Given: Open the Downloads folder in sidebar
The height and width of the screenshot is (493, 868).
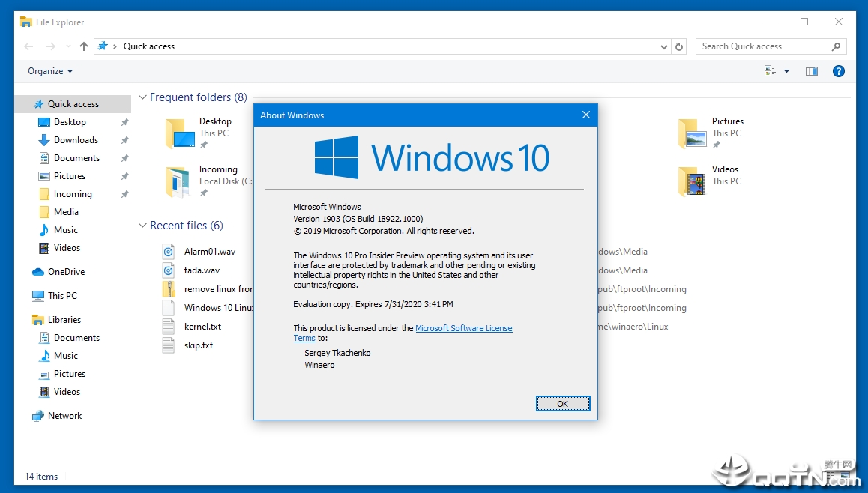Looking at the screenshot, I should (76, 140).
